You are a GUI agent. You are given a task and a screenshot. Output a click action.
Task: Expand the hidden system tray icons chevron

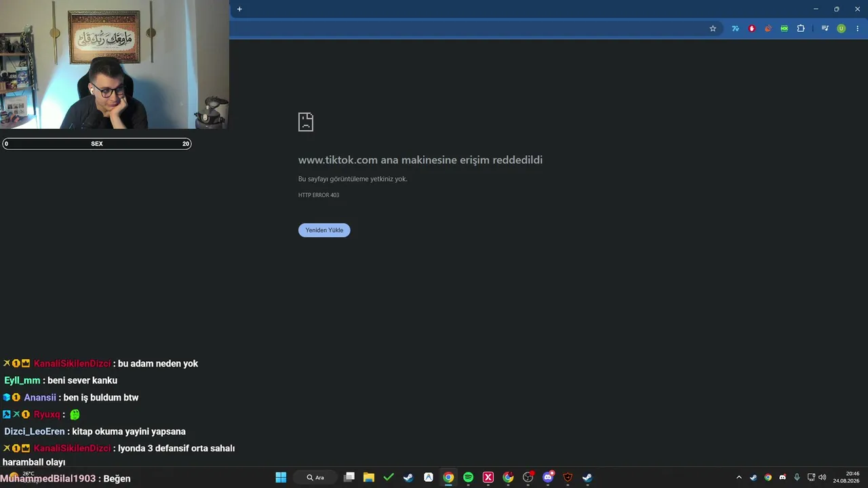click(x=739, y=477)
